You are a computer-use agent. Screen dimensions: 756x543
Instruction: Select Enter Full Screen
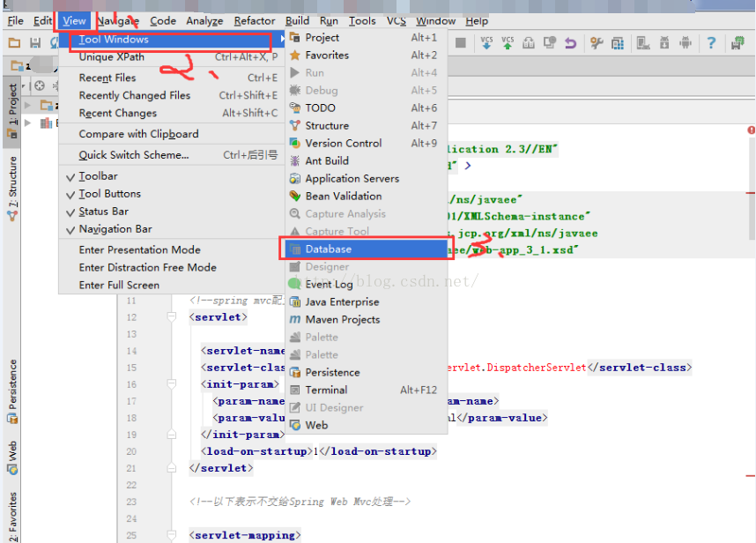[171, 285]
